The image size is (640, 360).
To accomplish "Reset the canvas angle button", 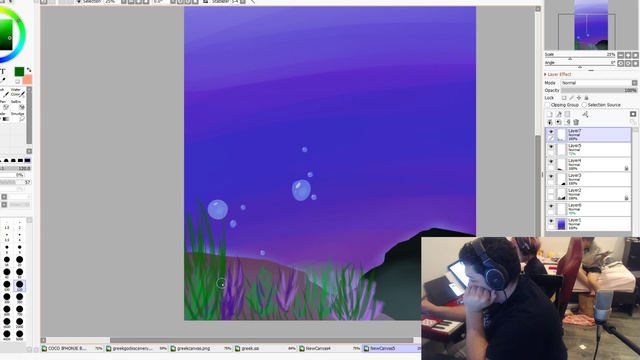I will 636,63.
